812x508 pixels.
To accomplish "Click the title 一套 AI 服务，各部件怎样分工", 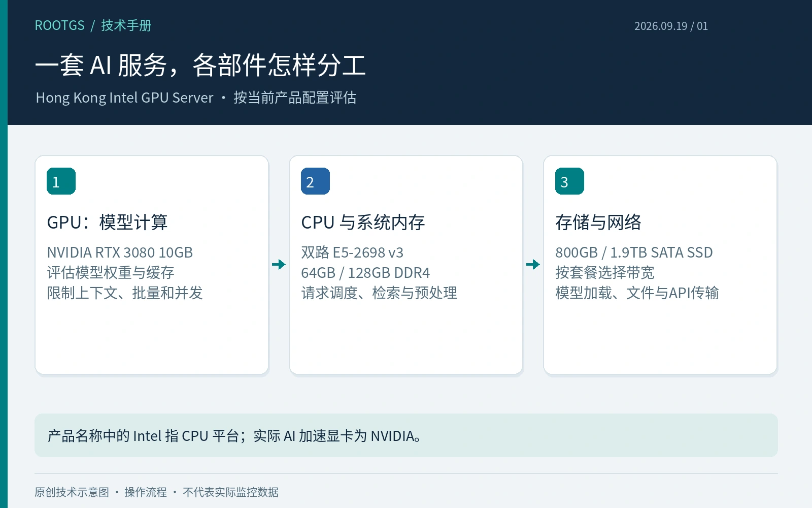I will [x=200, y=65].
